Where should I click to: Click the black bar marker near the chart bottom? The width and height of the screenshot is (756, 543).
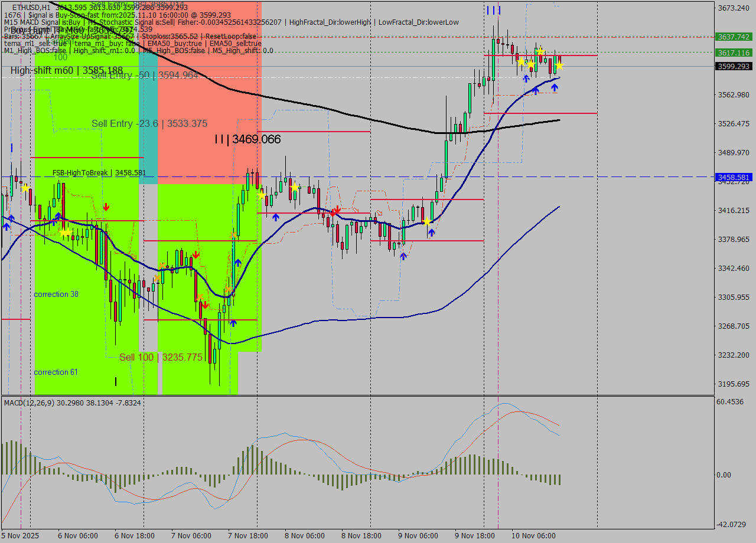tap(116, 381)
